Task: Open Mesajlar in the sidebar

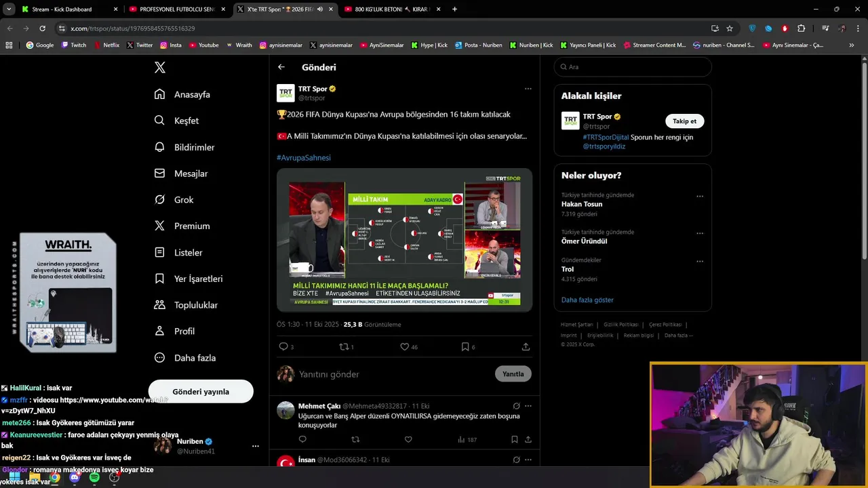Action: tap(181, 174)
